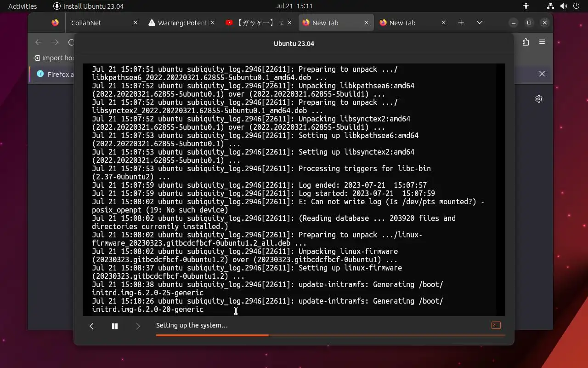Open the Firefox hamburger menu

tap(542, 42)
